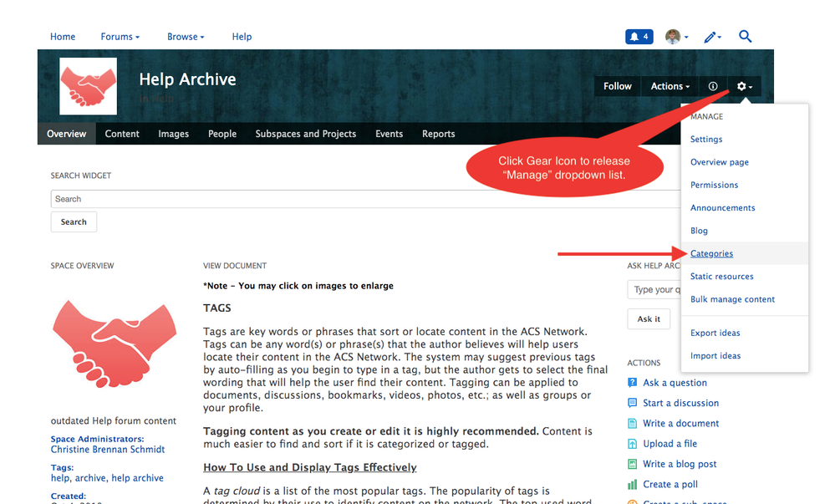
Task: Open the search magnifier icon
Action: [x=746, y=37]
